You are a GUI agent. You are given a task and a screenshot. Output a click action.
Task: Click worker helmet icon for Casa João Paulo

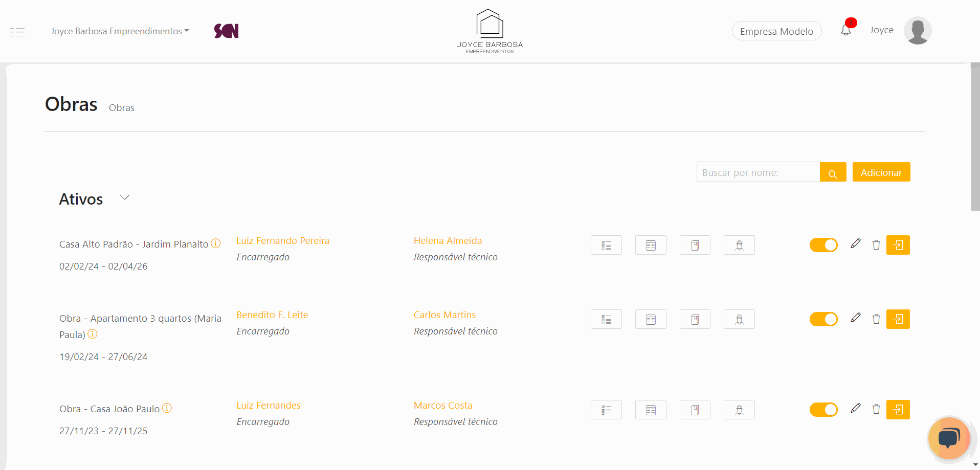tap(739, 410)
